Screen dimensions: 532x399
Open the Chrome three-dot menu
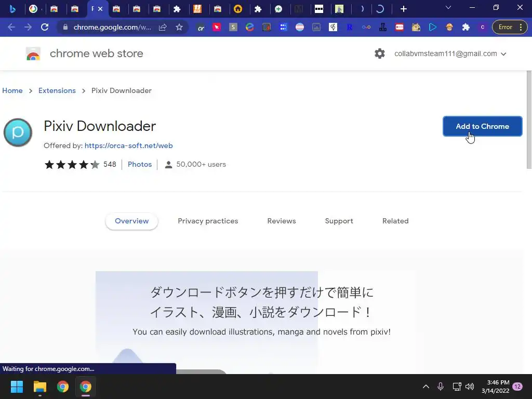click(x=521, y=27)
